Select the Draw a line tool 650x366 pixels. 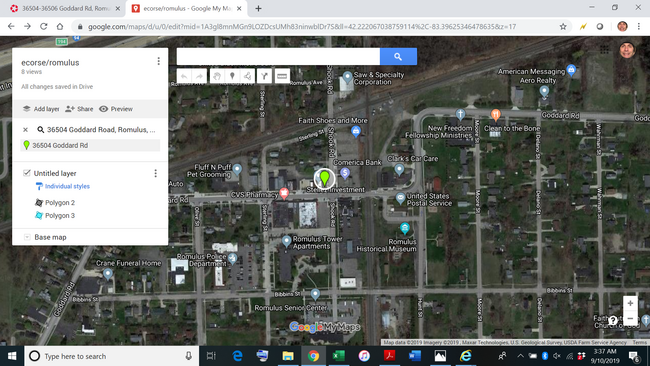pos(247,76)
